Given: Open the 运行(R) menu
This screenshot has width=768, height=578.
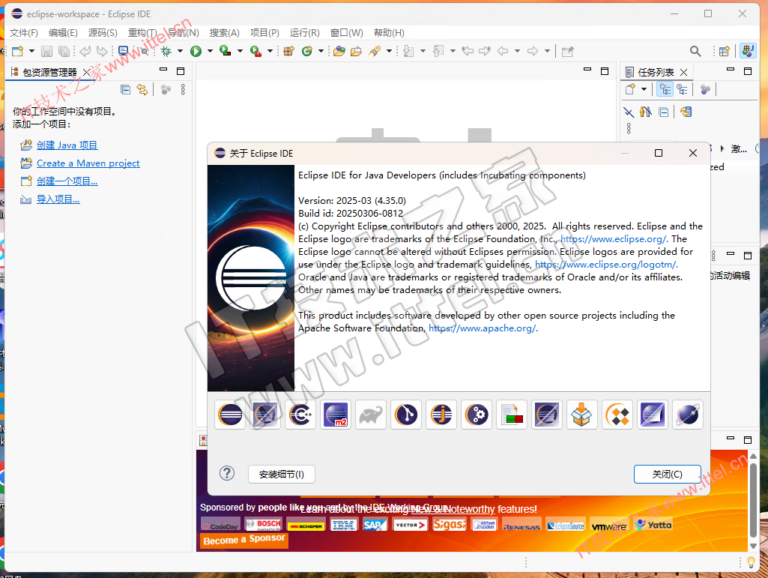Looking at the screenshot, I should click(303, 33).
